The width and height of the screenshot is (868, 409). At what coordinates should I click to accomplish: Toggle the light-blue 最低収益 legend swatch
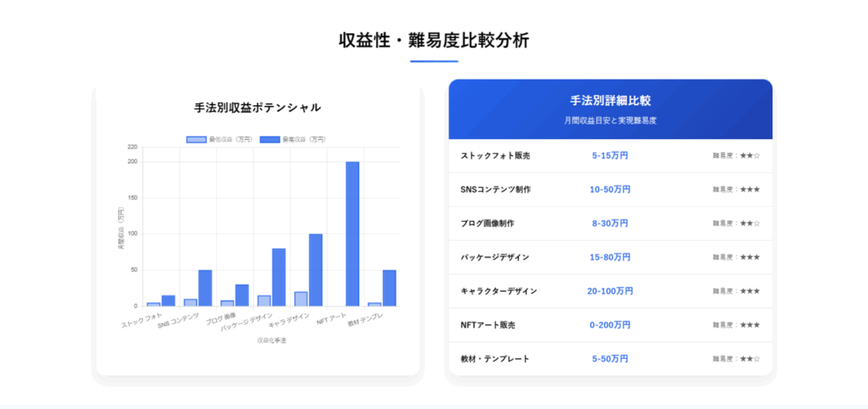[197, 140]
